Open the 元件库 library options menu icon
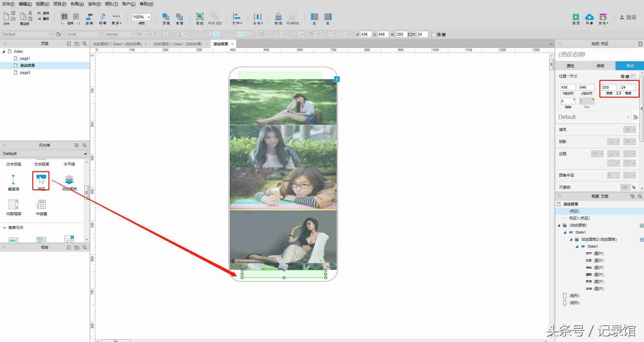The height and width of the screenshot is (342, 644). [x=77, y=145]
